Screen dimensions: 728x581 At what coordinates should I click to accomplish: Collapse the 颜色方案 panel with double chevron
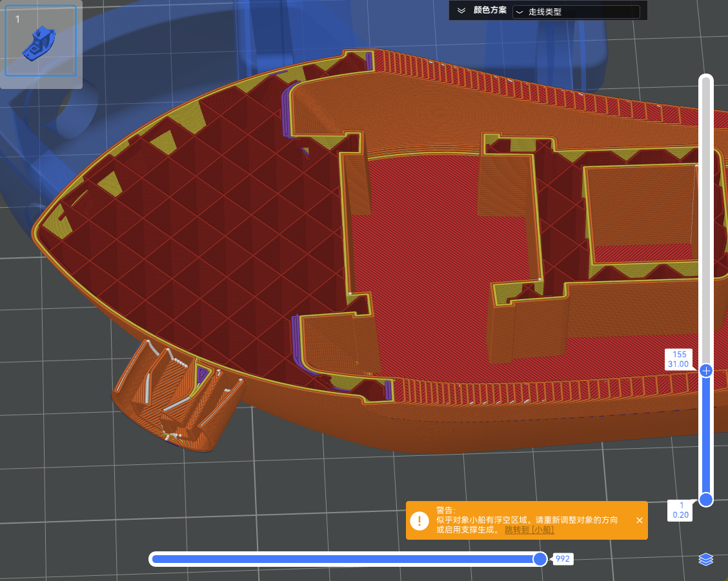tap(461, 11)
